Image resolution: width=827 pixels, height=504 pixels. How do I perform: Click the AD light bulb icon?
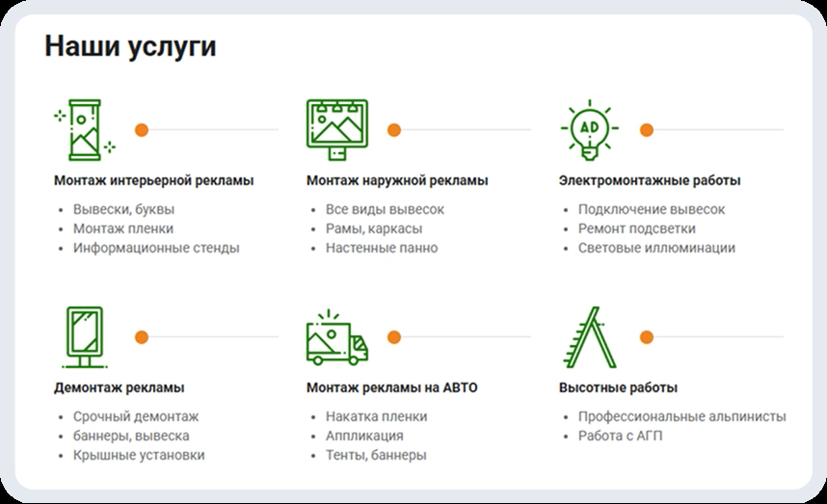click(589, 130)
